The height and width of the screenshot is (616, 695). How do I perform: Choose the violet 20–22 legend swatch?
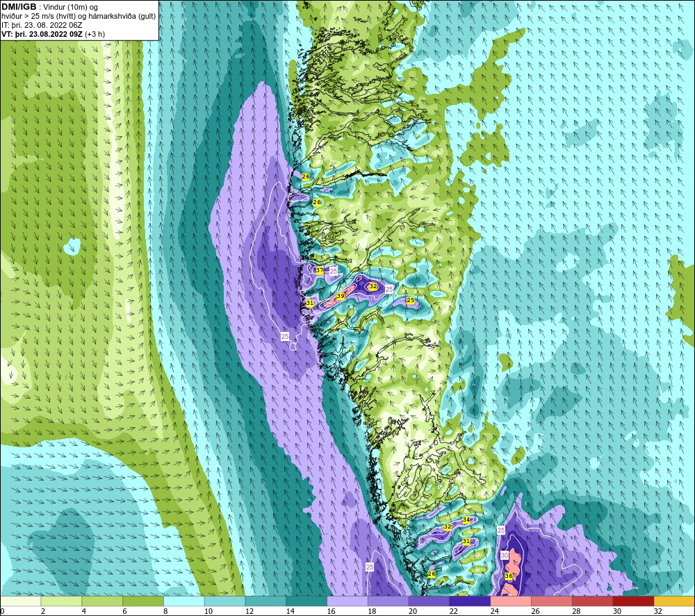click(429, 601)
